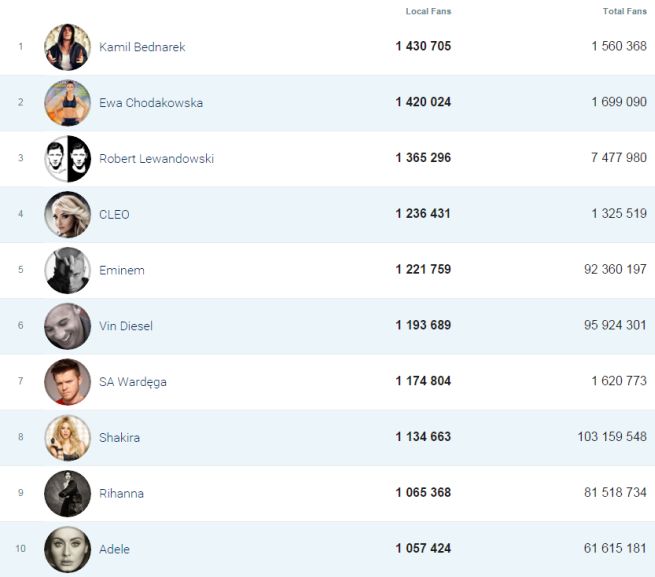The width and height of the screenshot is (655, 577).
Task: Sort by the Total Fans column header
Action: (x=624, y=11)
